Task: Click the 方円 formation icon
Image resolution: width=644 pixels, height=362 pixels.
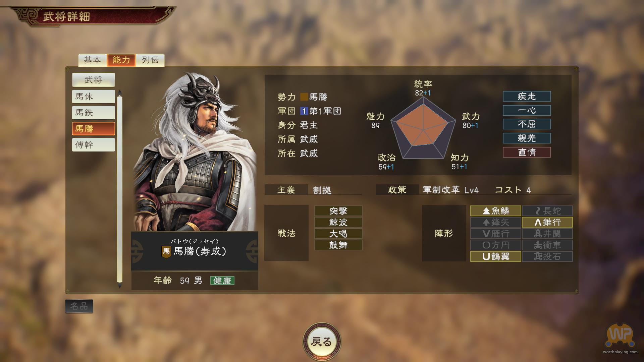Action: point(495,245)
